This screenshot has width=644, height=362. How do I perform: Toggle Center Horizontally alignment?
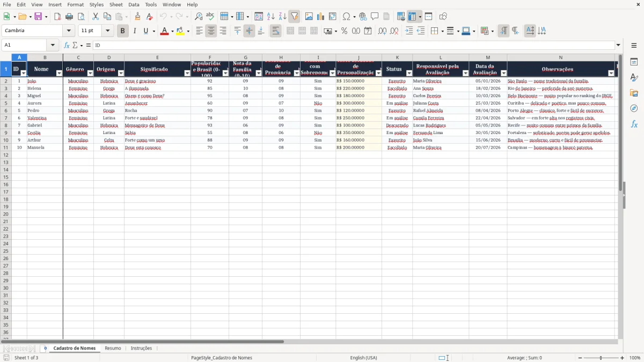[211, 31]
